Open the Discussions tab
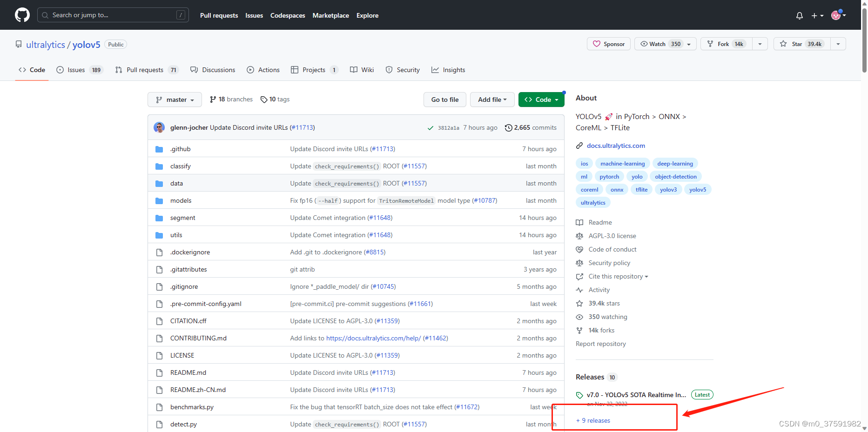Image resolution: width=868 pixels, height=432 pixels. point(213,70)
